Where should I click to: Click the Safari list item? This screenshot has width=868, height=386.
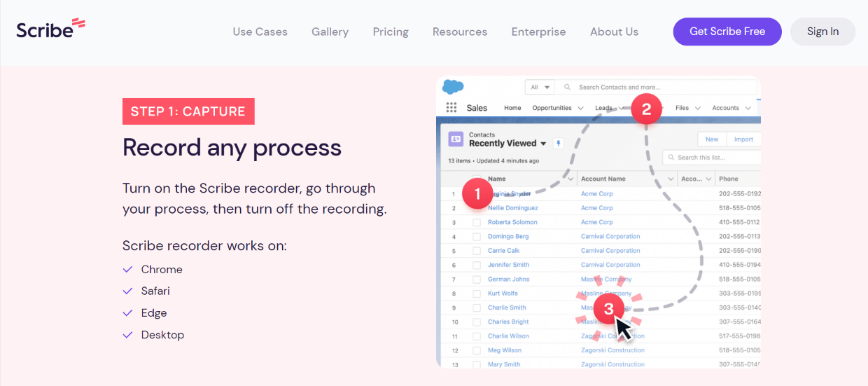pos(155,291)
